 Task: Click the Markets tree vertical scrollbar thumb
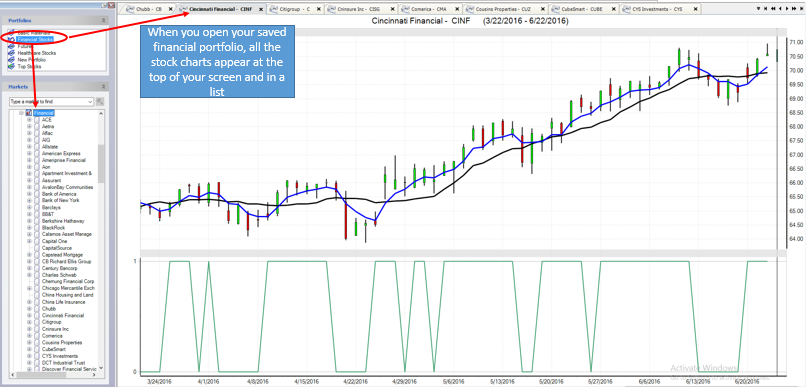pyautogui.click(x=101, y=163)
